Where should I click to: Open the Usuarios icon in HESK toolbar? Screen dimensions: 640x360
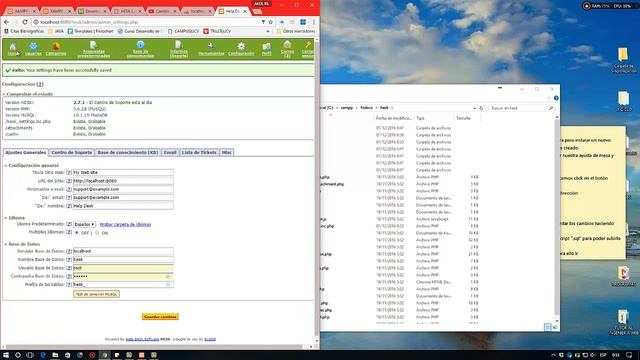33,49
